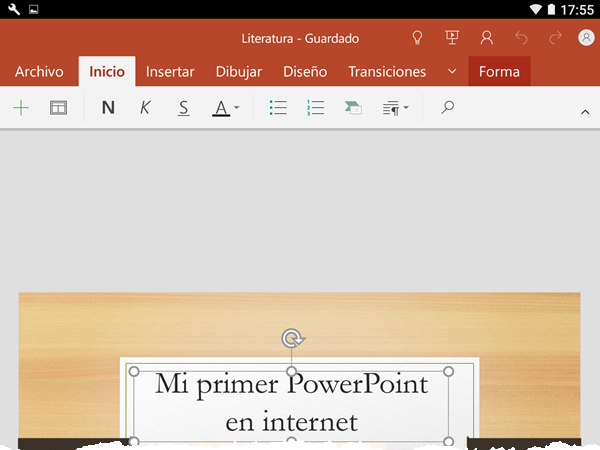Add a new slide with plus icon
The height and width of the screenshot is (450, 600).
click(21, 108)
